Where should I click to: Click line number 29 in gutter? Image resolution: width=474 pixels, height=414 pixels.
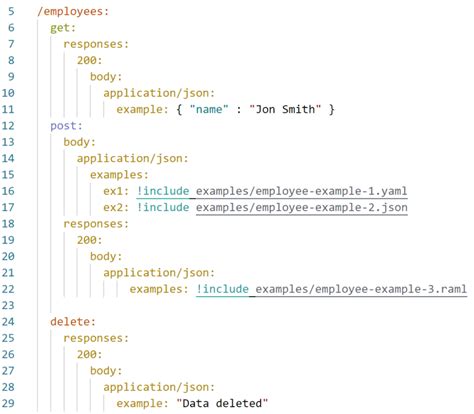8,404
